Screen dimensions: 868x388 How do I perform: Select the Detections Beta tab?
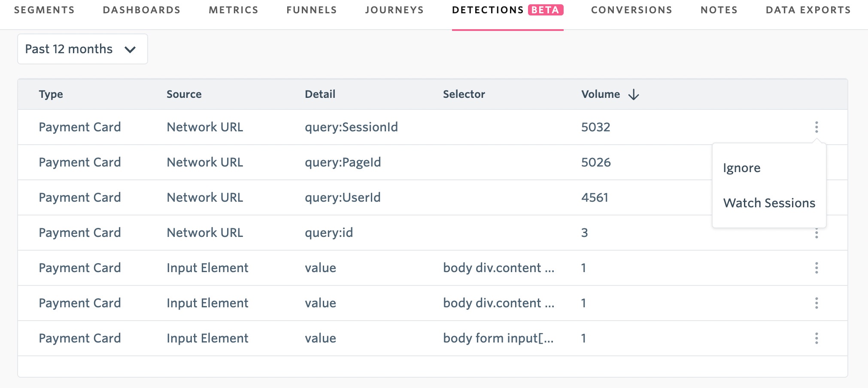pos(507,10)
